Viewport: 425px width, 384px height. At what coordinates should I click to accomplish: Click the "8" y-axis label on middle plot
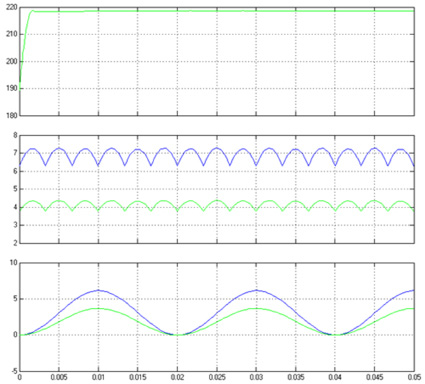tap(14, 135)
